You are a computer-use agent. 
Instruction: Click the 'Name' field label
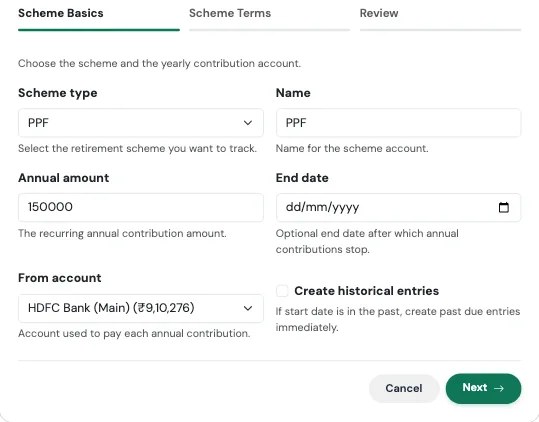tap(293, 93)
